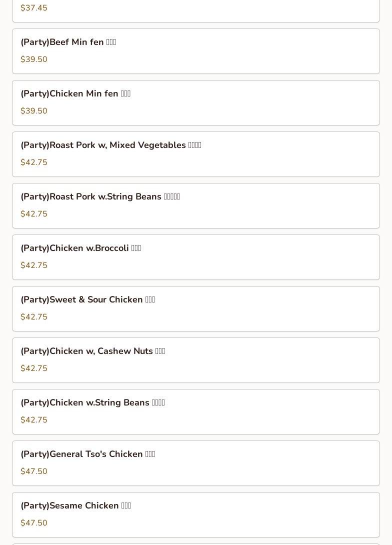Open (Party)General Tso's Chicken item
The height and width of the screenshot is (545, 392).
point(87,454)
